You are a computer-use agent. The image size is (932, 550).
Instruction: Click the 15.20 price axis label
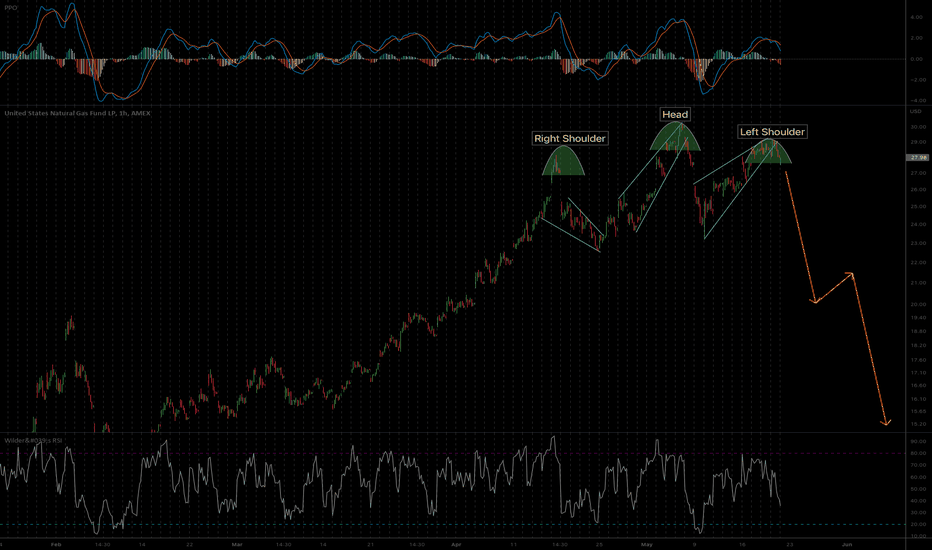click(x=918, y=424)
